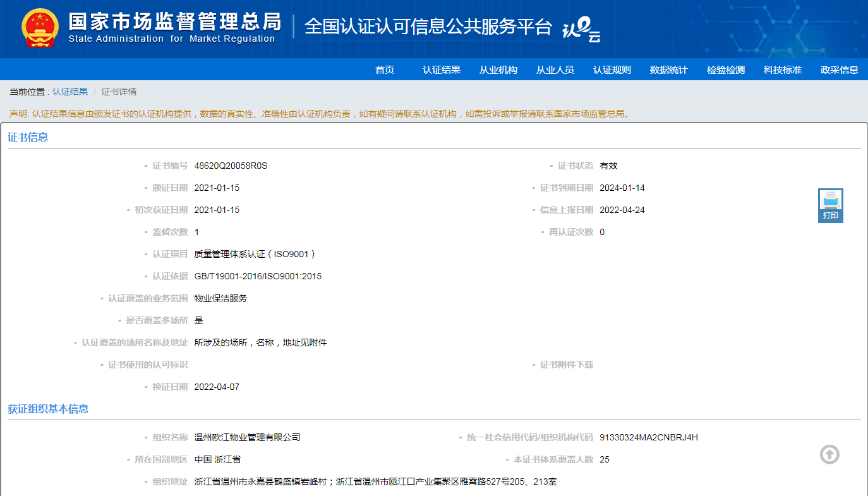868x496 pixels.
Task: Click the national emblem logo
Action: [x=39, y=28]
